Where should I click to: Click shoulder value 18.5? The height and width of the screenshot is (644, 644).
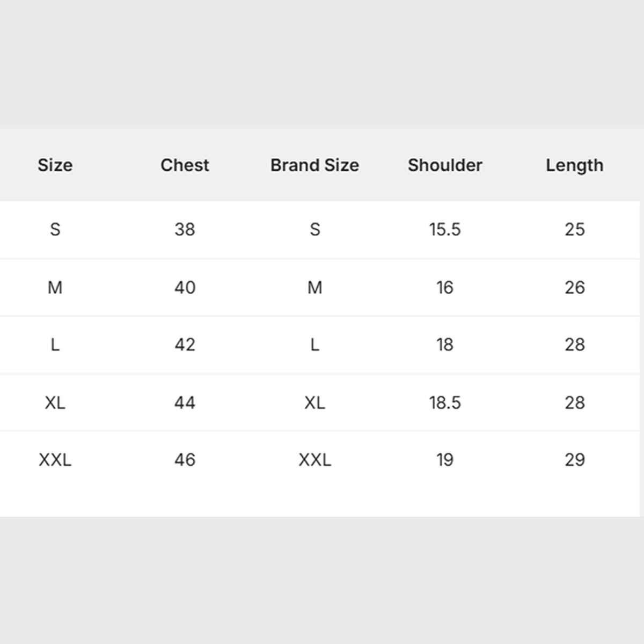pos(445,402)
